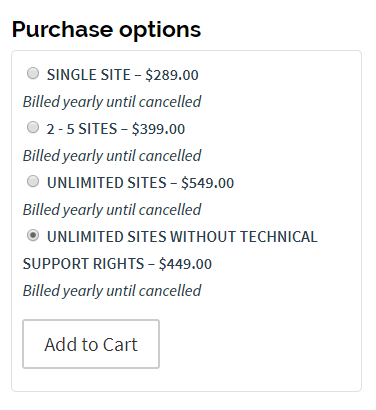Click the Add to Cart button
Screen dimensions: 376x410
coord(91,344)
